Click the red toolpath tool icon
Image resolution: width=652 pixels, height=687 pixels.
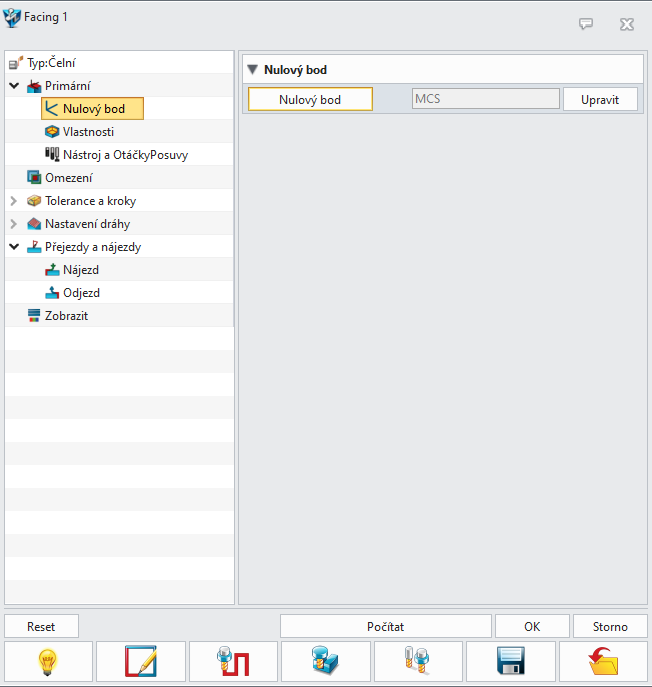pos(233,662)
